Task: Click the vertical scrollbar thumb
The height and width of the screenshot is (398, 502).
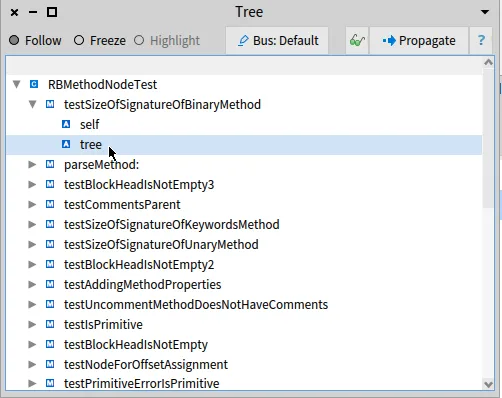Action: [x=488, y=138]
